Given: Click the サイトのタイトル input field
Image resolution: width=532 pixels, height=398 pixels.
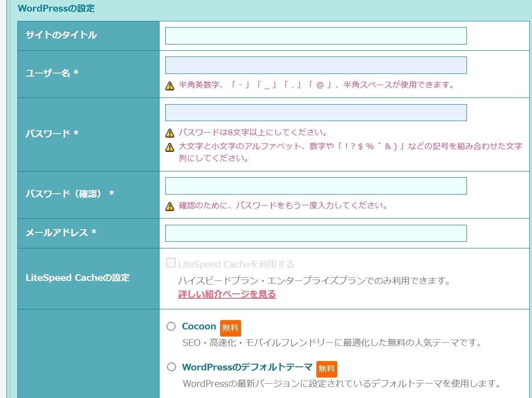Looking at the screenshot, I should point(316,36).
